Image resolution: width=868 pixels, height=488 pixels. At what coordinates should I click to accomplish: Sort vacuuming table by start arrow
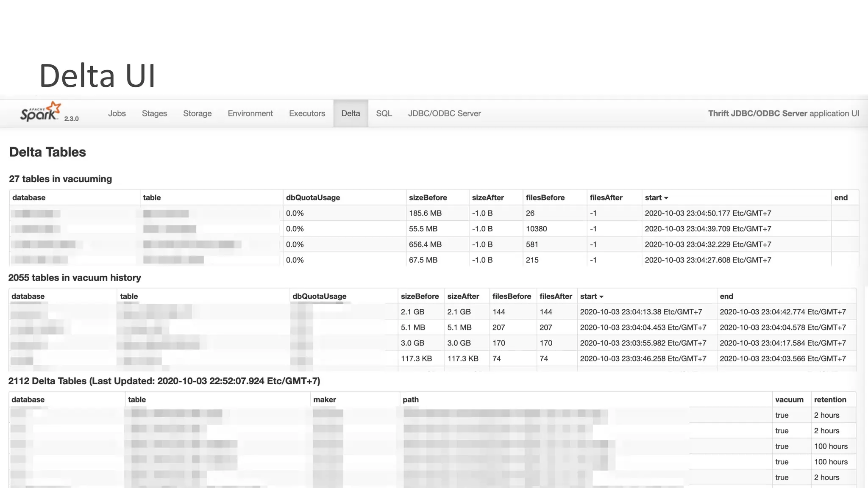(666, 198)
